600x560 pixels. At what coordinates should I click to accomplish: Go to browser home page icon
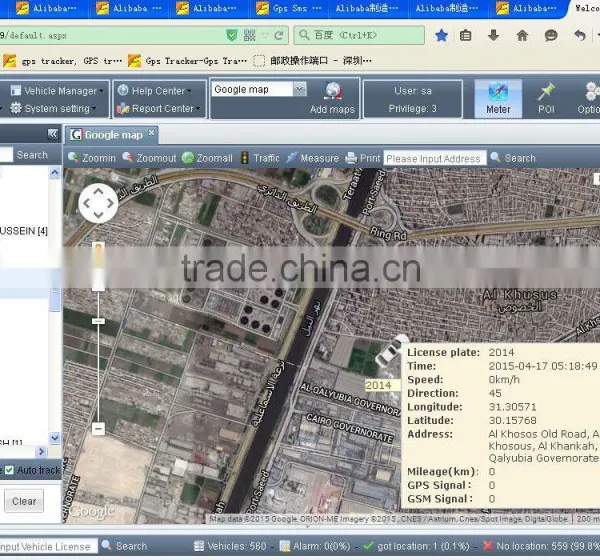tap(522, 36)
